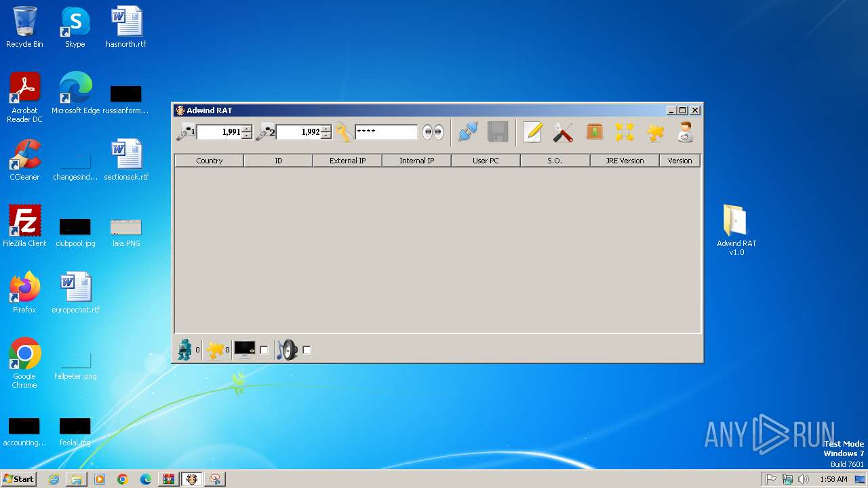
Task: Click the notepad pencil icon
Action: click(532, 132)
